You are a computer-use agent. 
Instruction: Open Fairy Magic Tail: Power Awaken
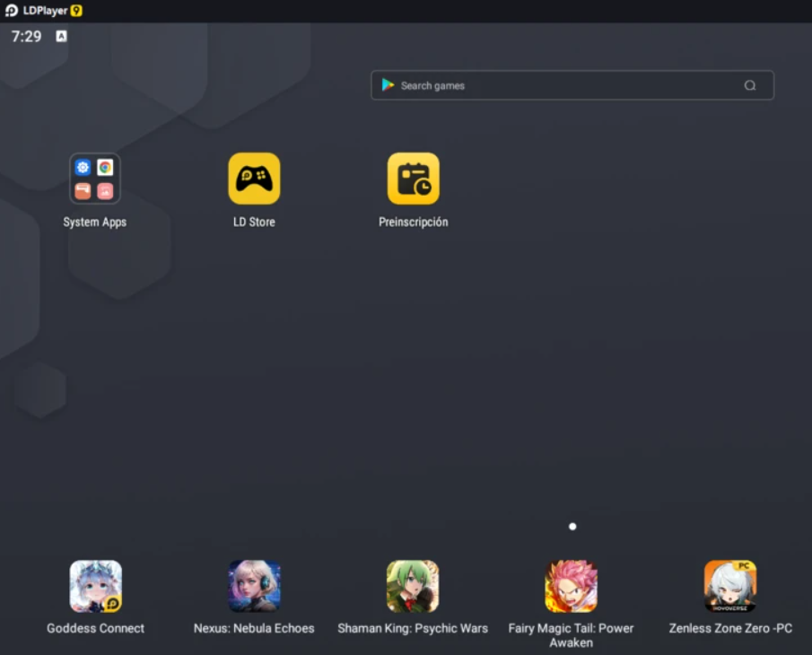click(572, 586)
